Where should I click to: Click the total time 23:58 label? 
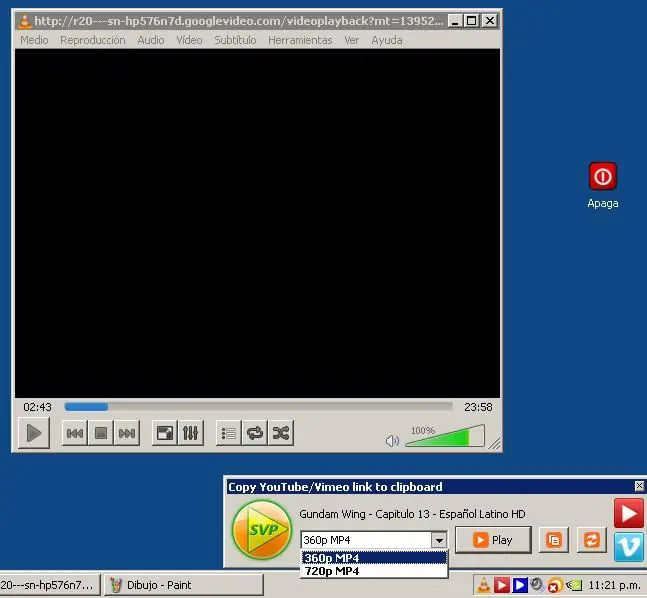point(478,407)
